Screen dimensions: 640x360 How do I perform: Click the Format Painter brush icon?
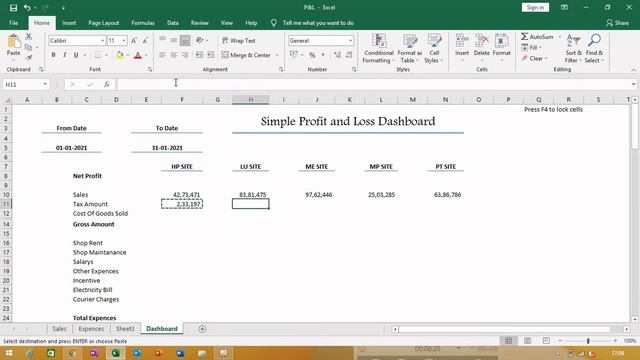click(28, 58)
